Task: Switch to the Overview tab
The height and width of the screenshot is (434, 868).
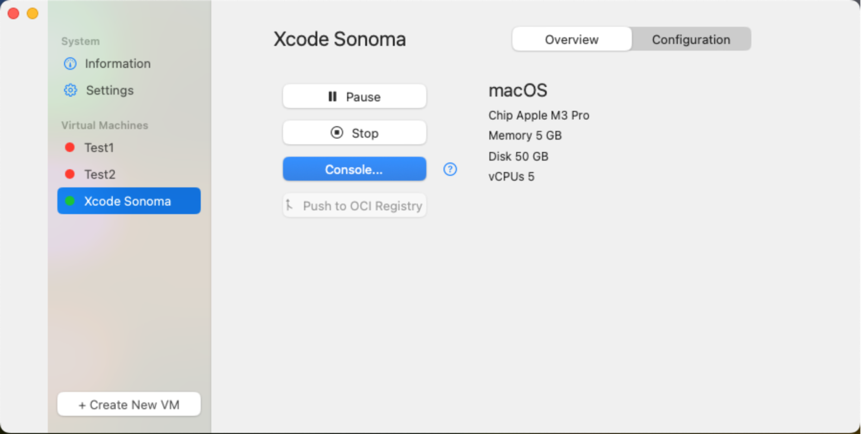Action: point(572,40)
